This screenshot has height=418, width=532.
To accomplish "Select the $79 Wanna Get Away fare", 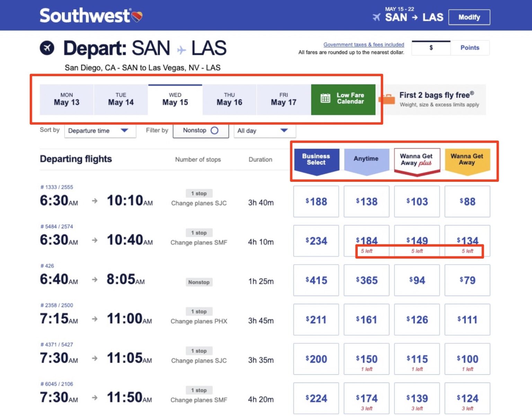I will click(x=467, y=280).
